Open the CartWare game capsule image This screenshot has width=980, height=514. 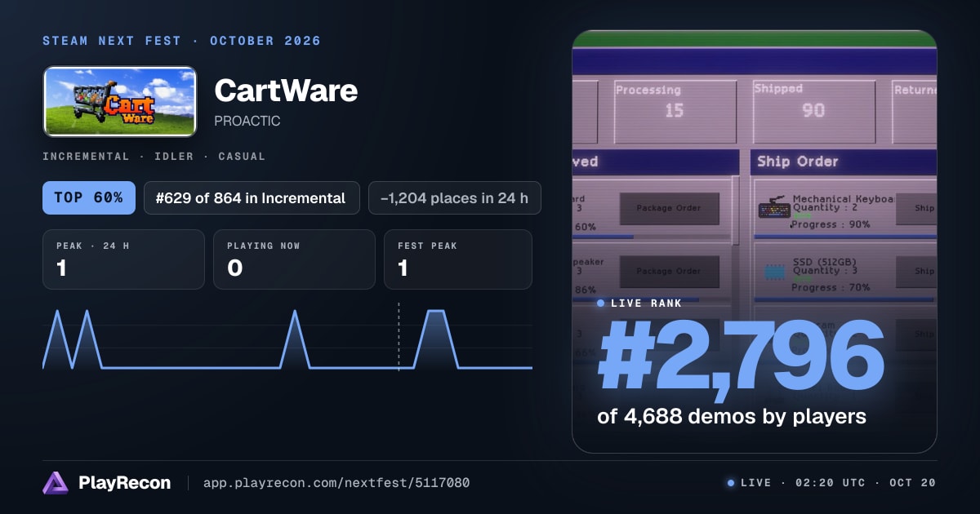tap(120, 101)
